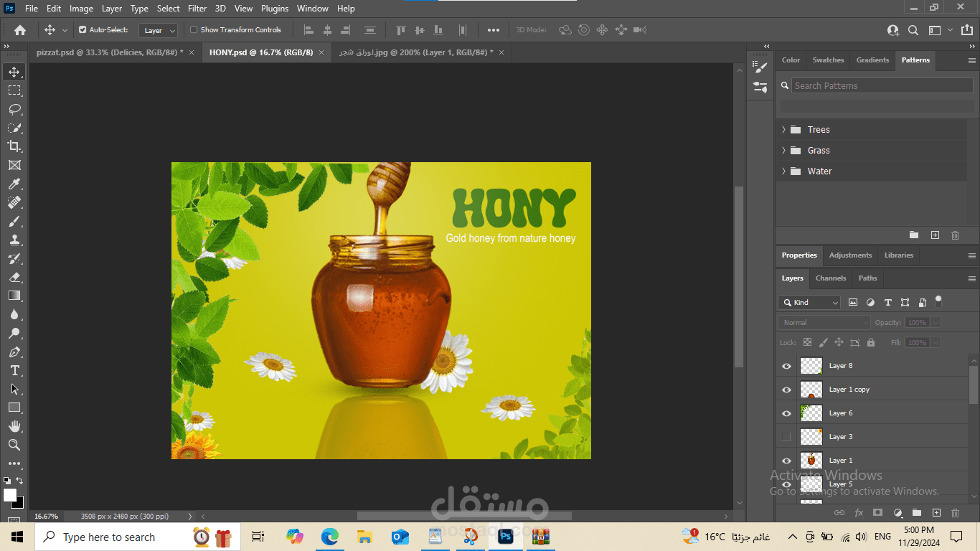Screen dimensions: 980x551
Task: Select the Clone Stamp tool
Action: tap(14, 240)
